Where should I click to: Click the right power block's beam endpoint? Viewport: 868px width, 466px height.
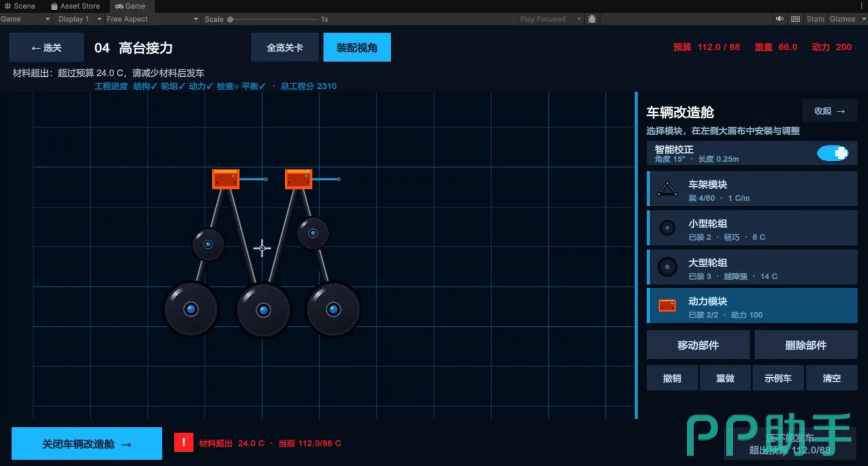click(339, 179)
